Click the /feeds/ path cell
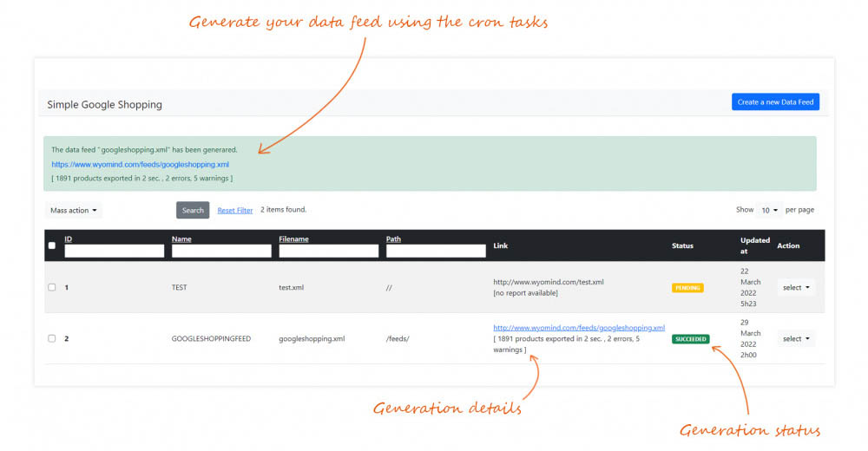This screenshot has height=451, width=868. point(398,338)
